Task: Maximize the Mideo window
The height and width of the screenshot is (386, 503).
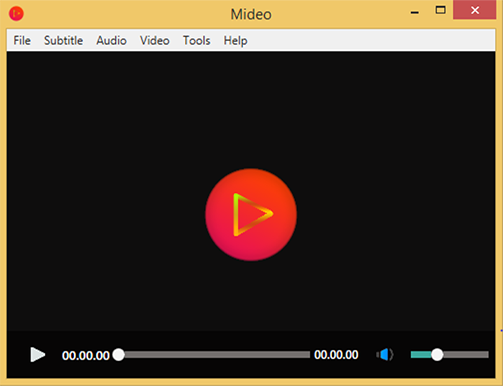Action: [440, 10]
